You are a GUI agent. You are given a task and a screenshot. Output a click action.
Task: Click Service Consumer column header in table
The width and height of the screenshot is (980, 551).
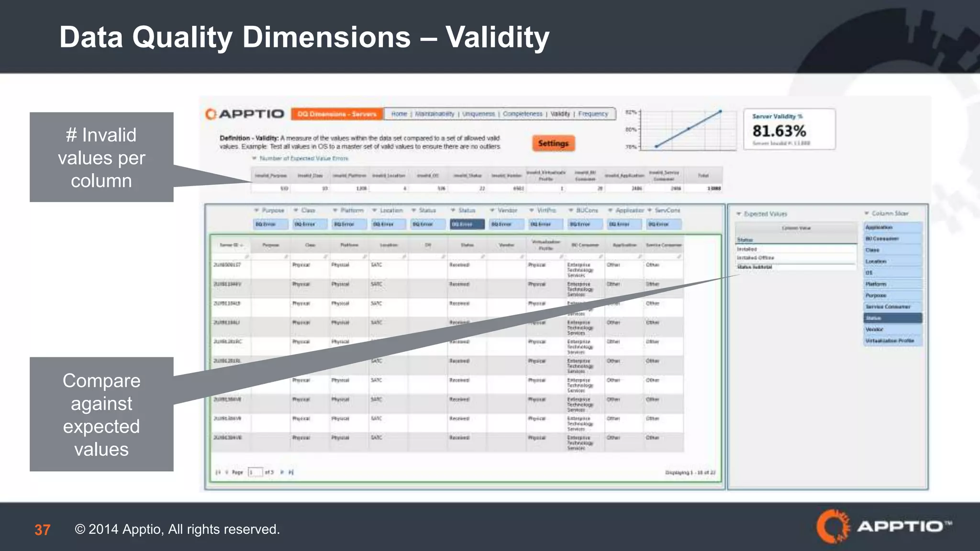tap(664, 245)
